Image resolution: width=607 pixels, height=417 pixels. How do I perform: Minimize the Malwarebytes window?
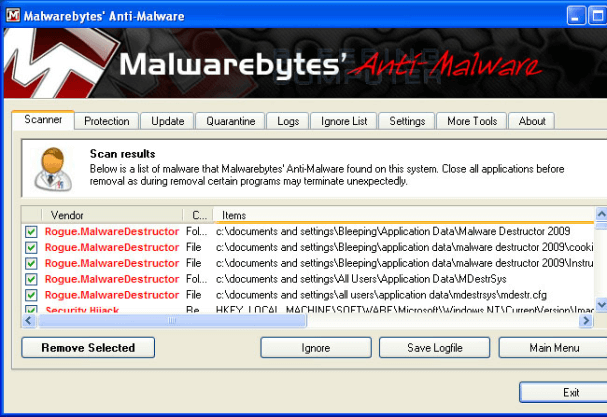(576, 16)
